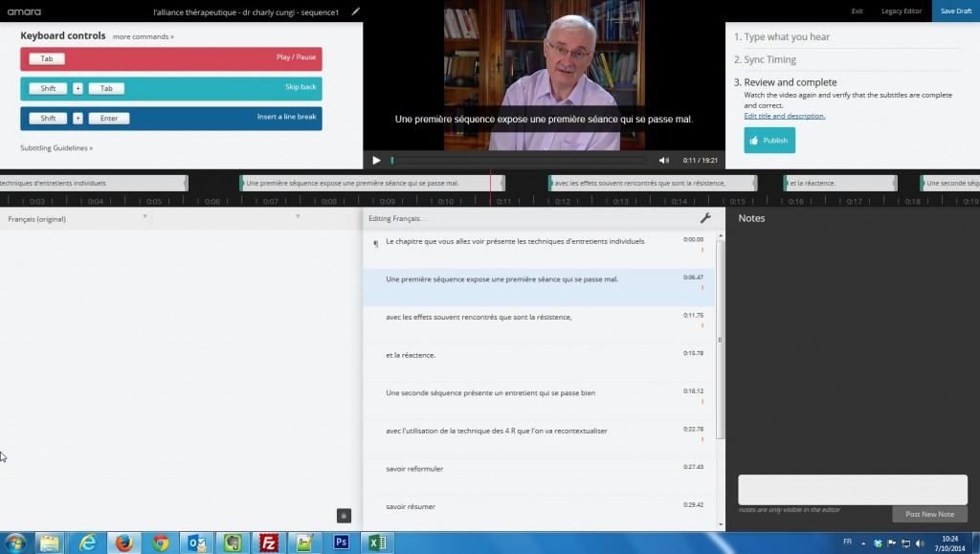Click timeline block 'avec les effets souvent rencontrés'
This screenshot has width=980, height=554.
pyautogui.click(x=653, y=183)
